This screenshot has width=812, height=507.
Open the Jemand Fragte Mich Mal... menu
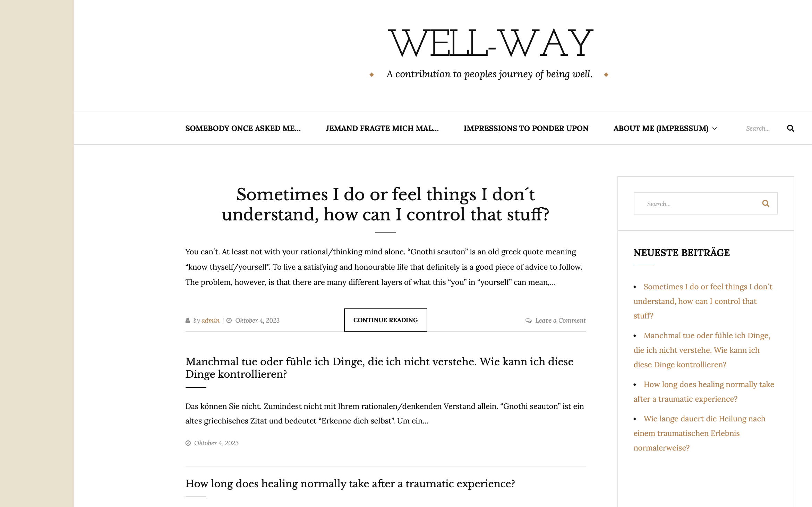pos(382,129)
